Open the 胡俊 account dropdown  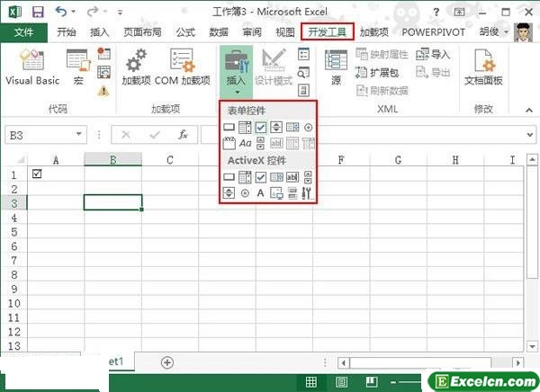pos(493,32)
